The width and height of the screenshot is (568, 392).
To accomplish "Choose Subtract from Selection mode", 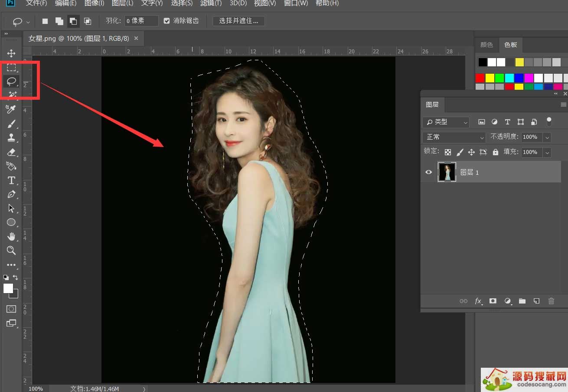I will (73, 21).
